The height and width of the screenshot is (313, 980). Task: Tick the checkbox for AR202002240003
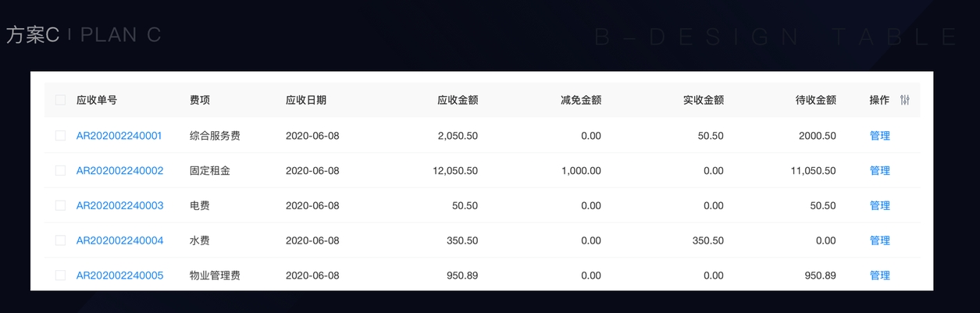tap(60, 205)
